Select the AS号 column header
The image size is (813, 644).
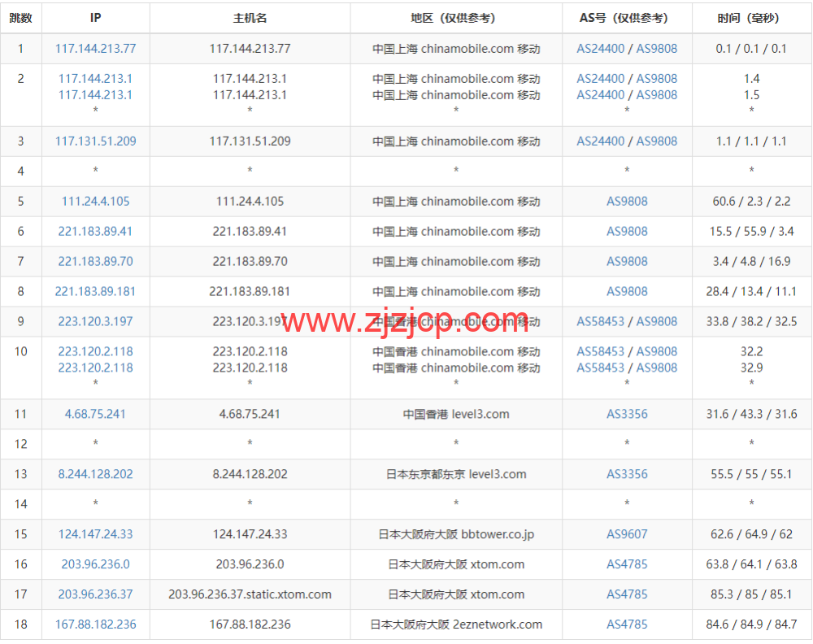627,18
